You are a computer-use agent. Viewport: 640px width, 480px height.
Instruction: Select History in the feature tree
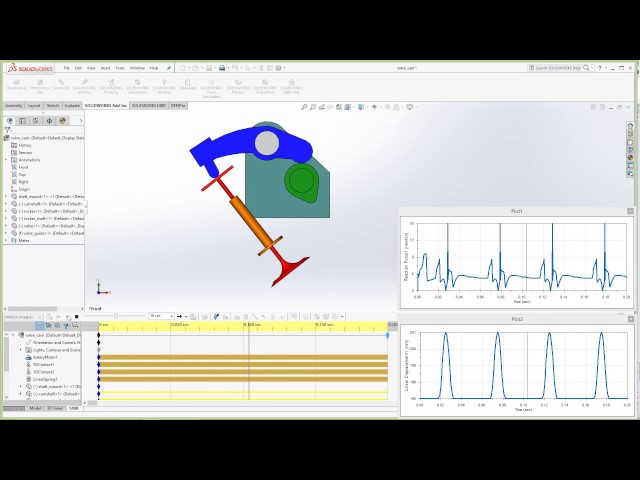[24, 145]
